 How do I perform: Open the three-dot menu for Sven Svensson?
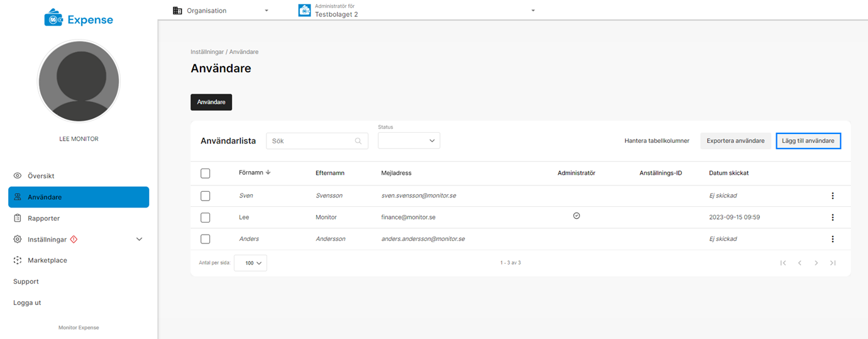pyautogui.click(x=832, y=196)
